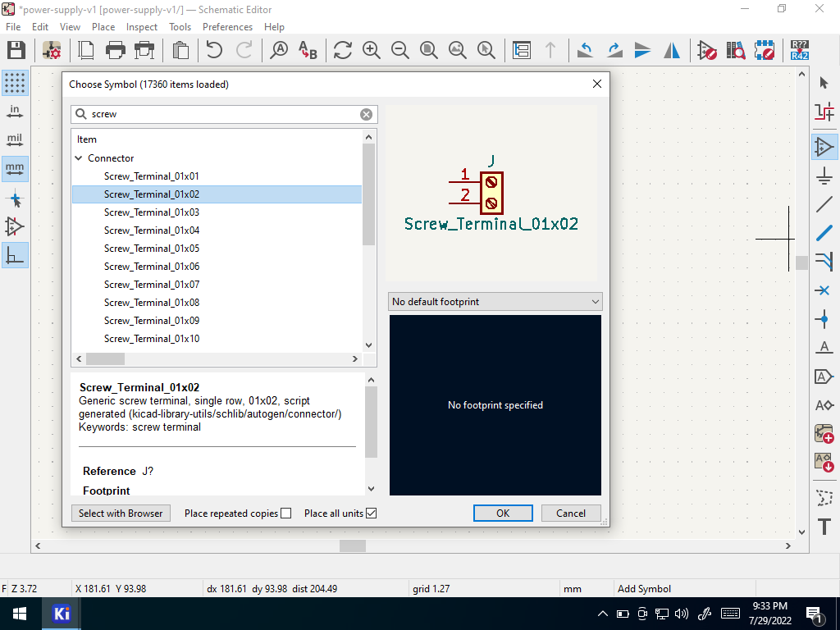Screen dimensions: 840x630
Task: Open the hierarchy navigator icon
Action: (x=521, y=50)
